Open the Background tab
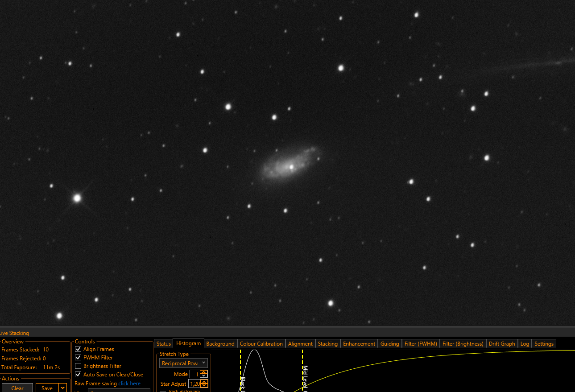This screenshot has width=575, height=392. [x=220, y=344]
